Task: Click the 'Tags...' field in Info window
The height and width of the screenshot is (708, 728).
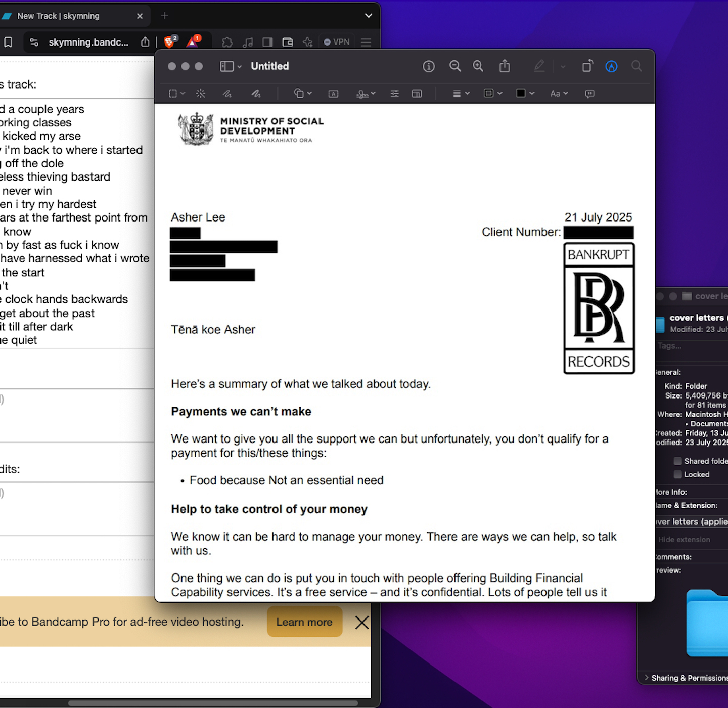Action: coord(692,346)
